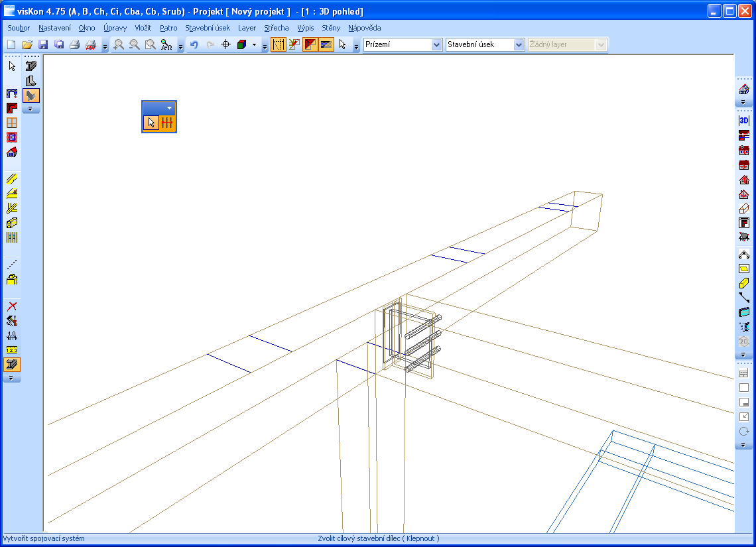Click the steel I-beam icon at top of second column
Viewport: 756px width, 547px height.
pos(31,66)
